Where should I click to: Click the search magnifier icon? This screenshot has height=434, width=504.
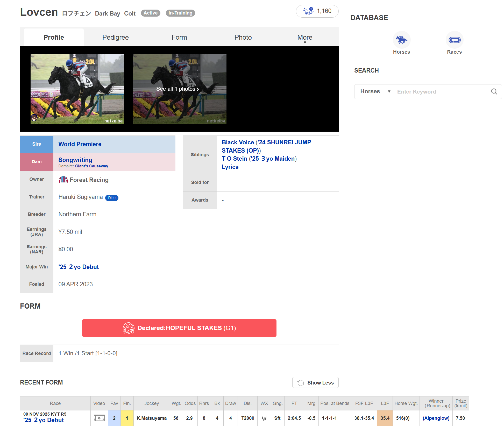(494, 91)
